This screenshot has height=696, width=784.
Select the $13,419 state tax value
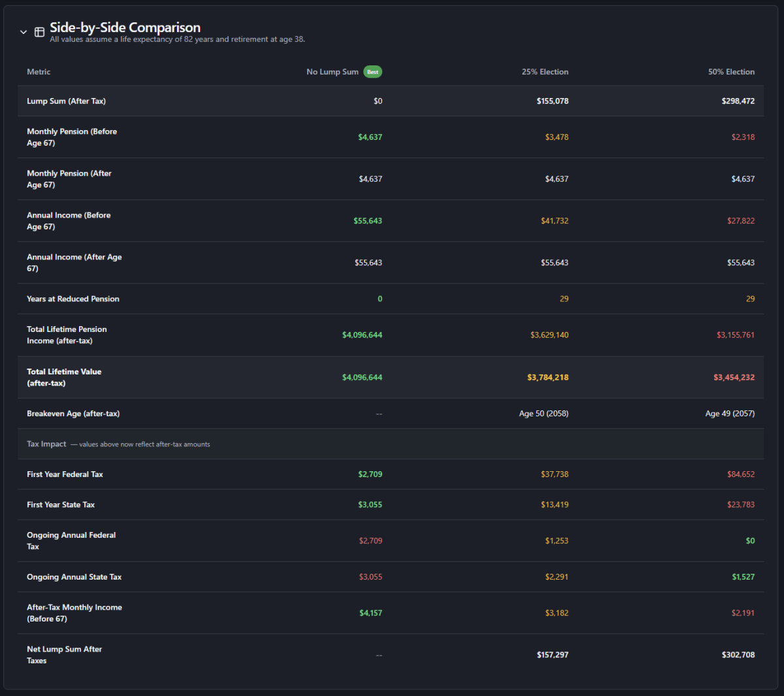554,505
